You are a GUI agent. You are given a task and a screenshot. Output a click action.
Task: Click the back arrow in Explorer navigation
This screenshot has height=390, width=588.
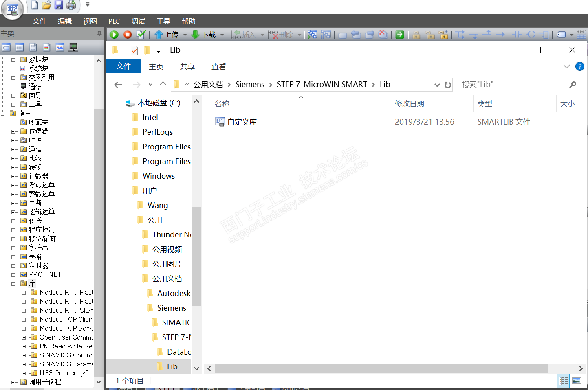pyautogui.click(x=118, y=85)
